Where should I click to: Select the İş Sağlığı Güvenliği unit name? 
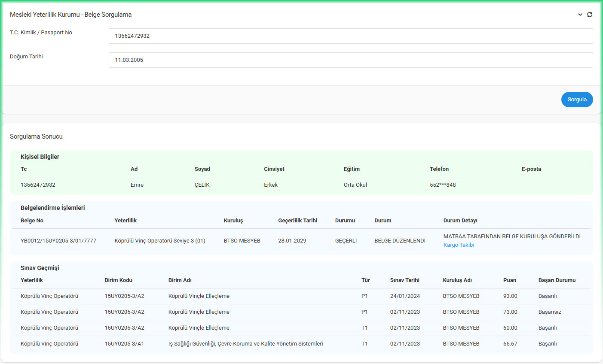click(245, 344)
